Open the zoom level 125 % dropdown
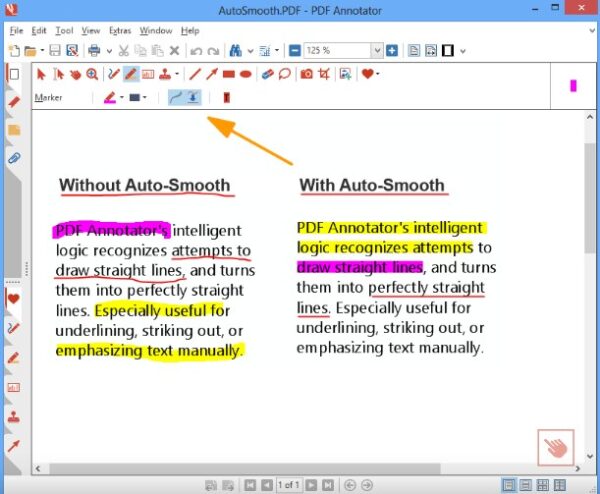The width and height of the screenshot is (600, 494). point(377,51)
